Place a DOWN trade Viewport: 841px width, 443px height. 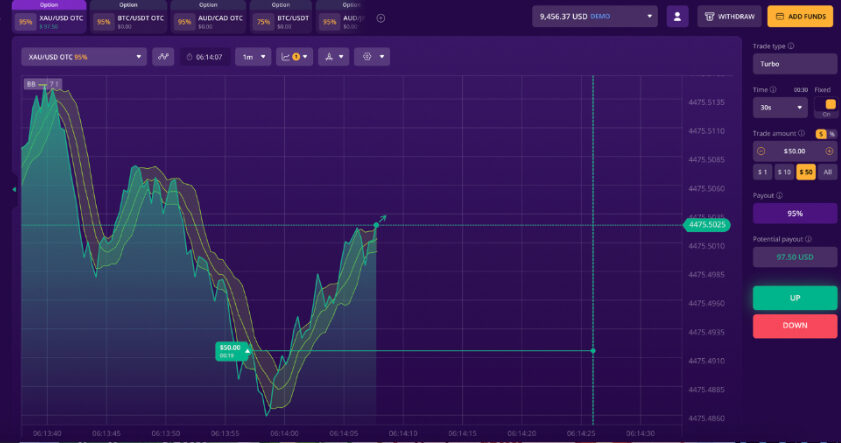794,326
